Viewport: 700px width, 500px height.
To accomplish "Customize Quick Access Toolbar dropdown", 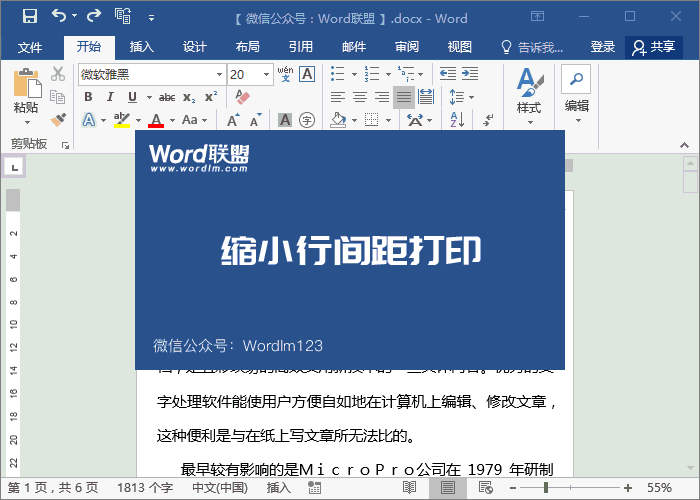I will [x=152, y=18].
